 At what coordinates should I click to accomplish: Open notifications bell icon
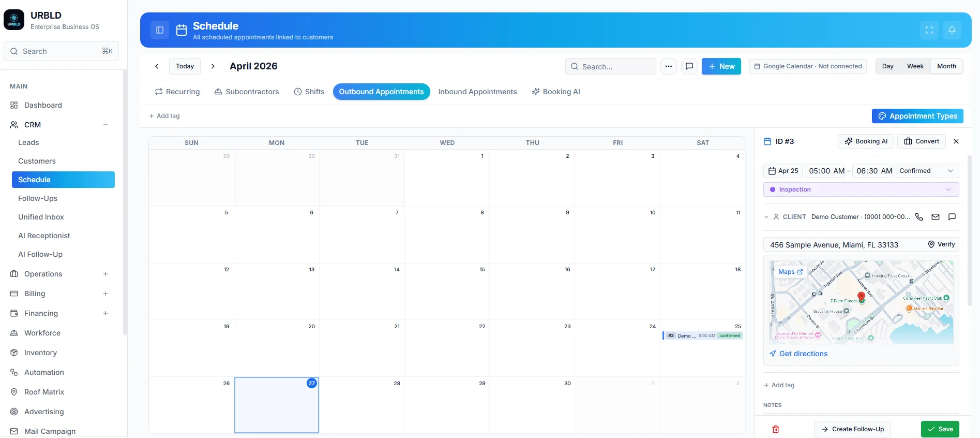952,30
